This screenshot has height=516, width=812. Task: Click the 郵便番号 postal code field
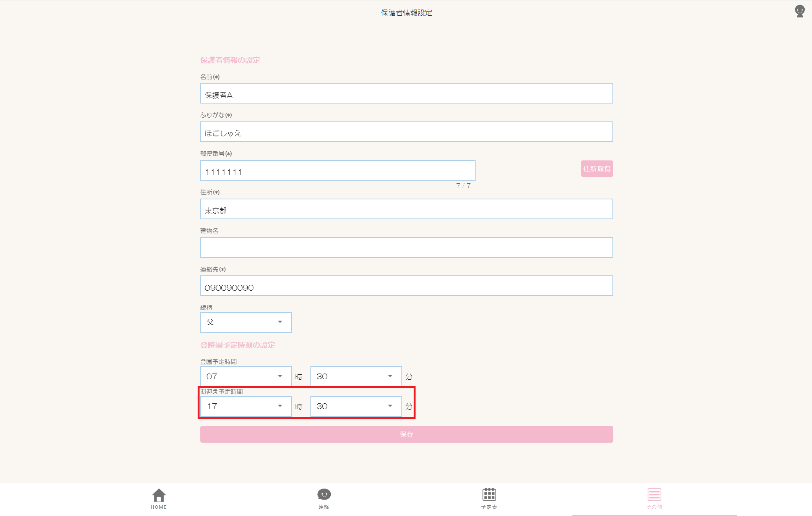click(x=338, y=171)
